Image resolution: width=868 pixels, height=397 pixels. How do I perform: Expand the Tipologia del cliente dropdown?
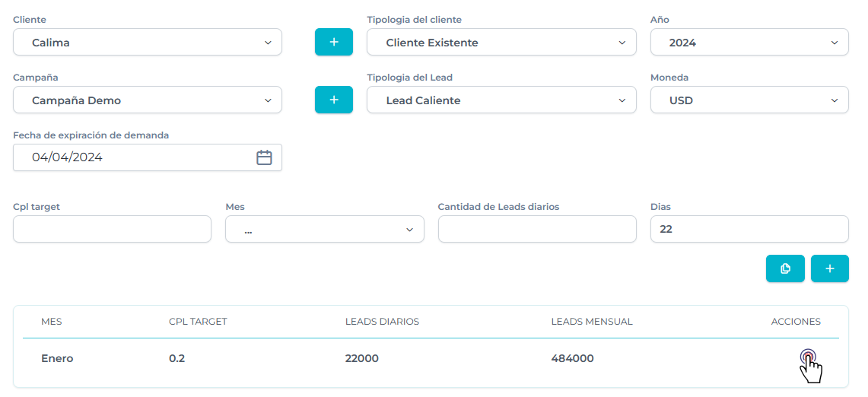pos(501,43)
